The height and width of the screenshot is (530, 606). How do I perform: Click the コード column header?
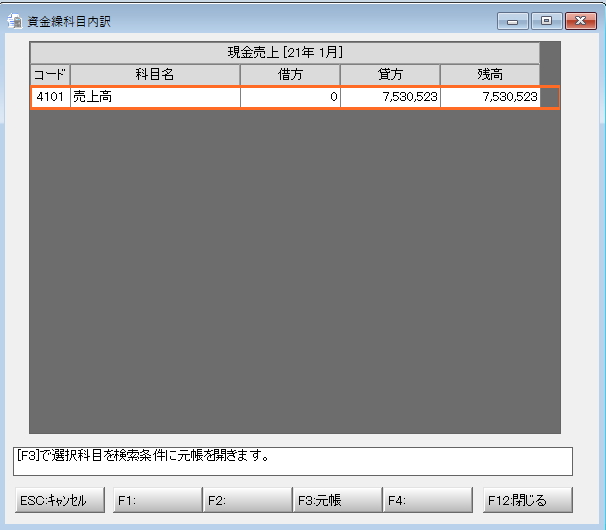50,75
